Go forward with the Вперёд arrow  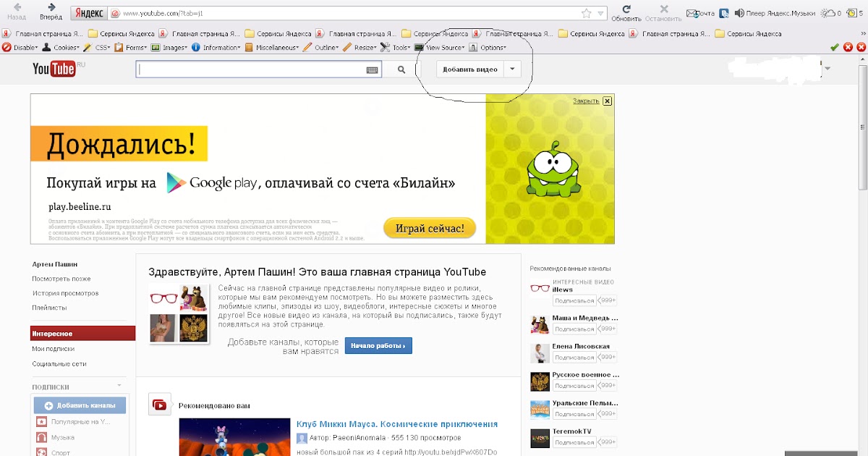tap(51, 11)
